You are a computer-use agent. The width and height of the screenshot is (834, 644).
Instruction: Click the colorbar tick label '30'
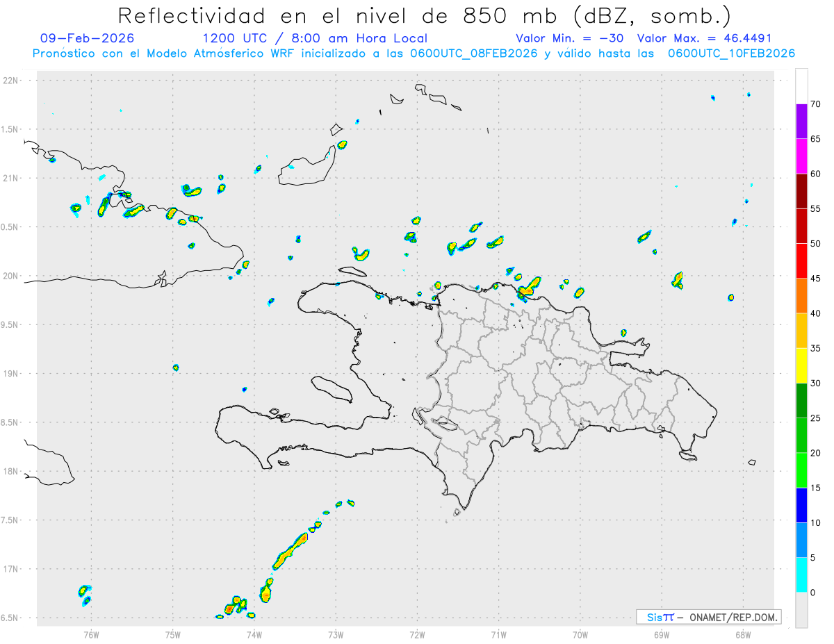tap(815, 383)
